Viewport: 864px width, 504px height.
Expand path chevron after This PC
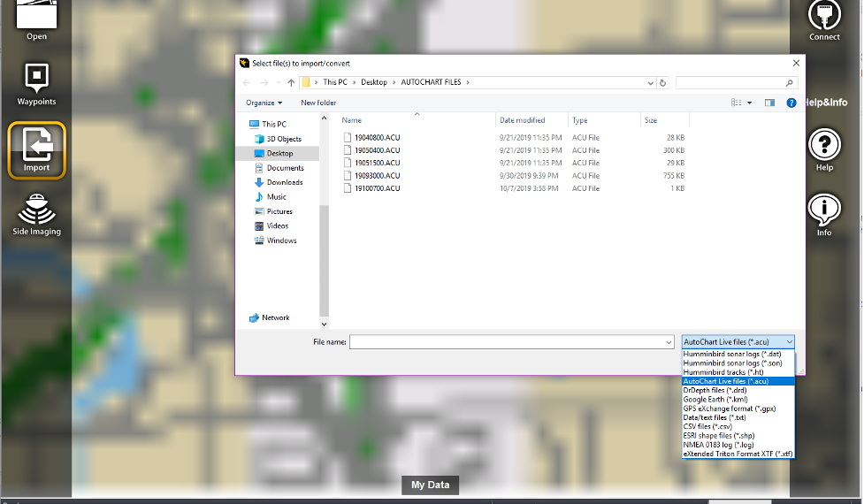click(x=355, y=82)
